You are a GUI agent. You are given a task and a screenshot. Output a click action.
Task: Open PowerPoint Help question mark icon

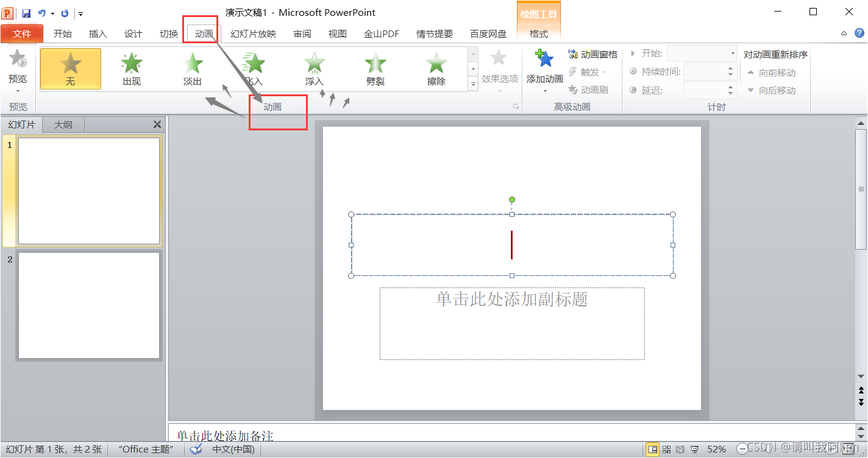859,33
